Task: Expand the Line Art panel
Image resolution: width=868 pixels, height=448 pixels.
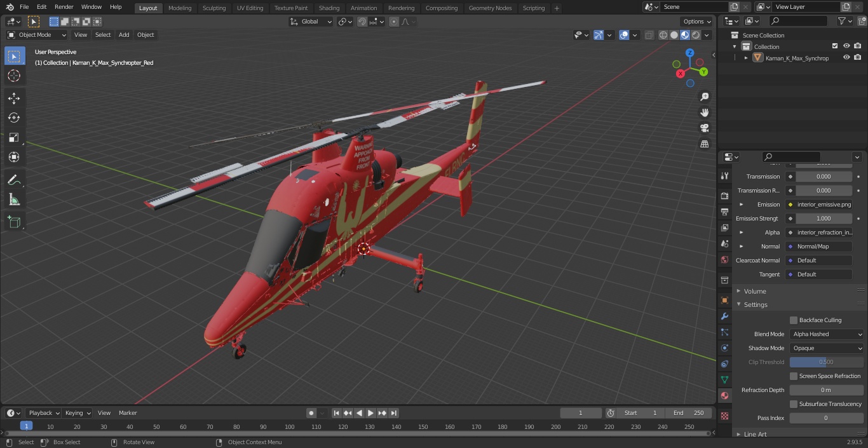Action: click(x=740, y=435)
